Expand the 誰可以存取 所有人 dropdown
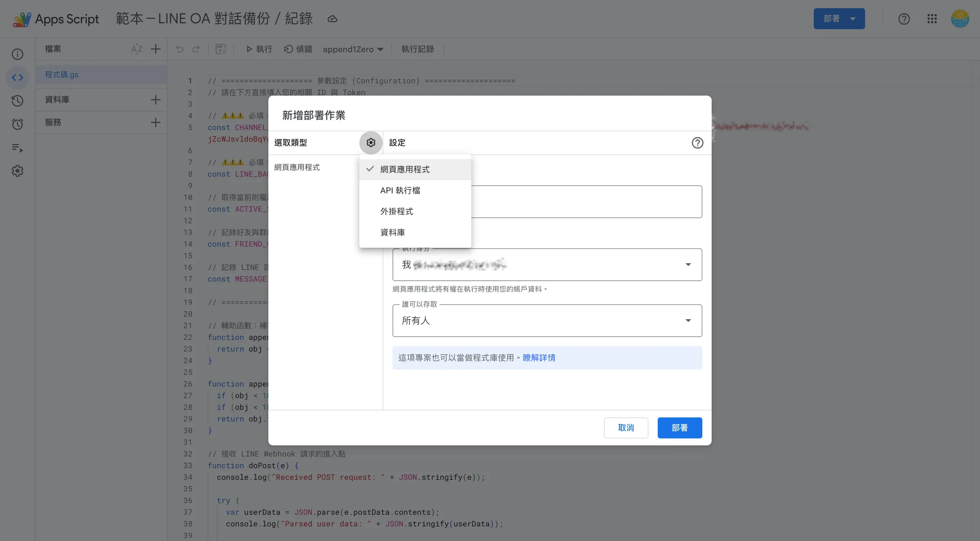This screenshot has width=980, height=541. click(x=547, y=321)
